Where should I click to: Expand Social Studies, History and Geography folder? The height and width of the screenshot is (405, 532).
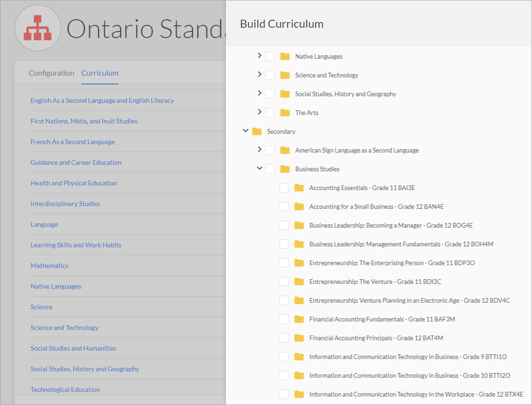pos(260,93)
